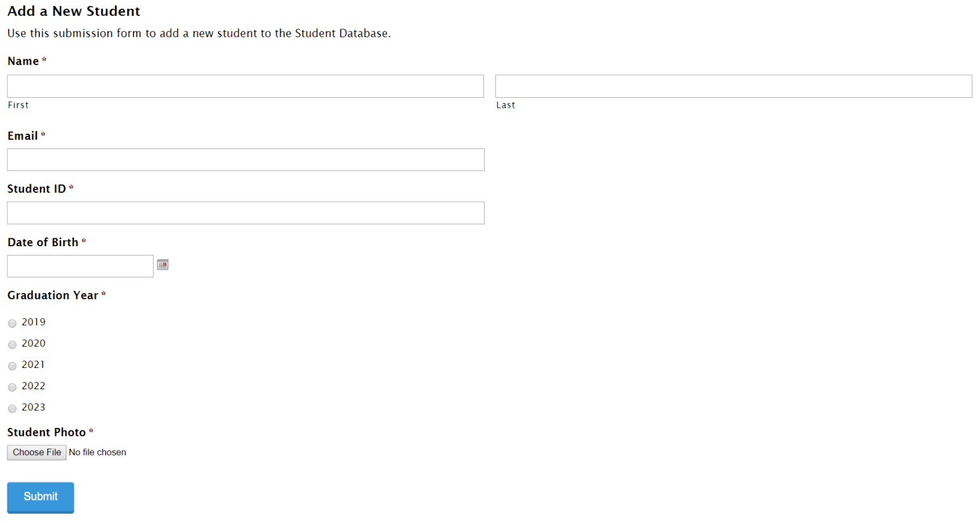980x523 pixels.
Task: Select the 2020 graduation year option
Action: tap(12, 344)
